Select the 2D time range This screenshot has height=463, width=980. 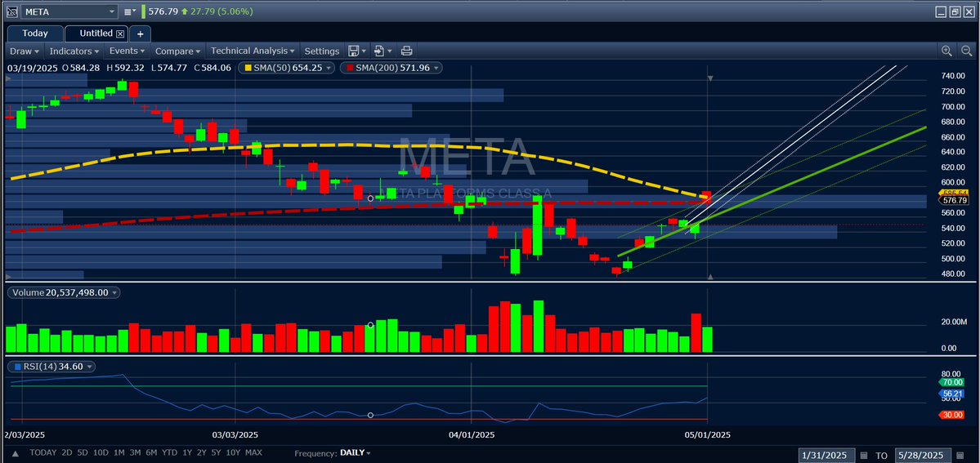pyautogui.click(x=68, y=452)
